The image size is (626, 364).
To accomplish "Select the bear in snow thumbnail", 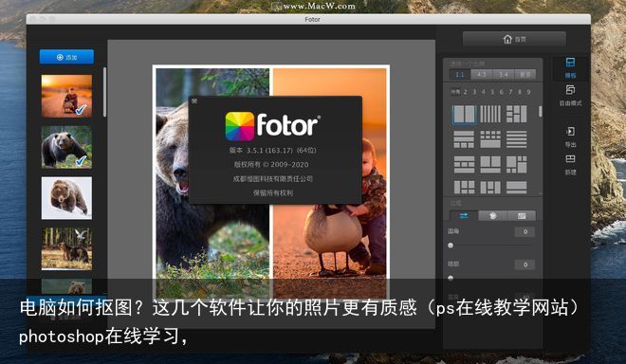I will [x=66, y=198].
